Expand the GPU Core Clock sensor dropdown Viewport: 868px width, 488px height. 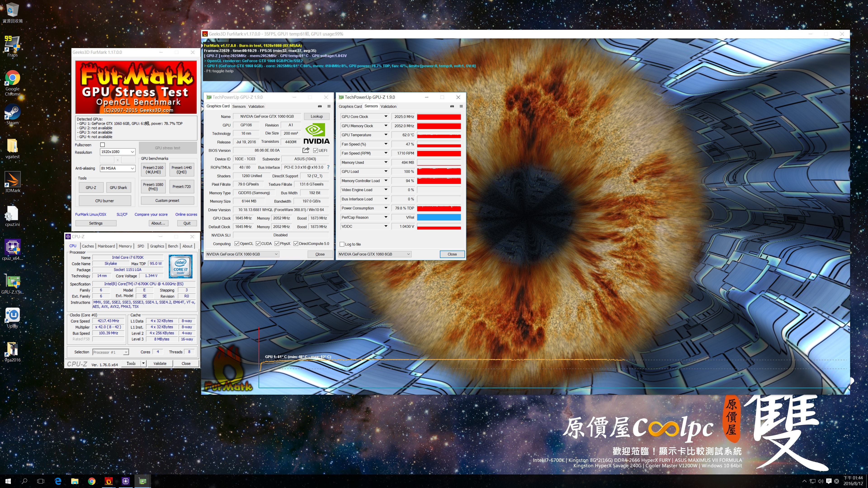[x=386, y=117]
